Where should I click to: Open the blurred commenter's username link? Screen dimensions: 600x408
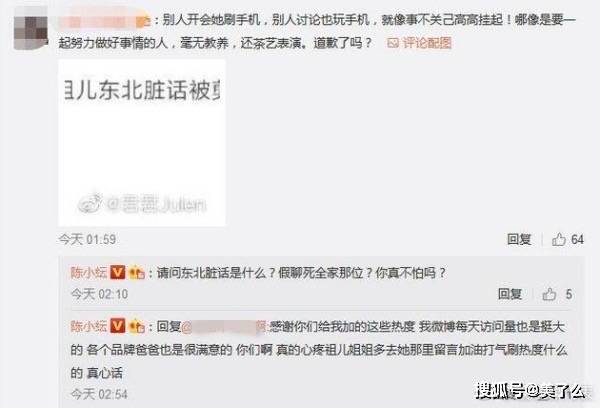coord(104,20)
